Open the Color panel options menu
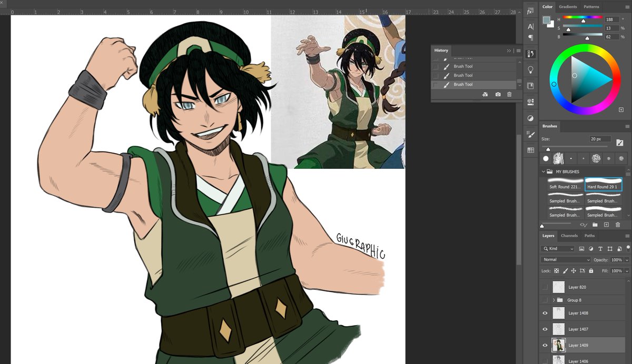 point(627,7)
